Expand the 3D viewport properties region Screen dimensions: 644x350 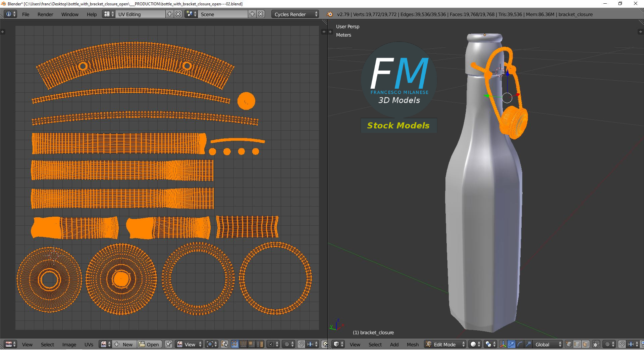[x=640, y=32]
